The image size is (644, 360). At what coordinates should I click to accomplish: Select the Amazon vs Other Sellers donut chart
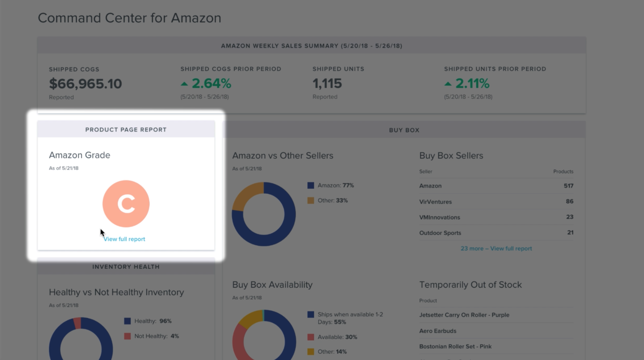tap(264, 214)
